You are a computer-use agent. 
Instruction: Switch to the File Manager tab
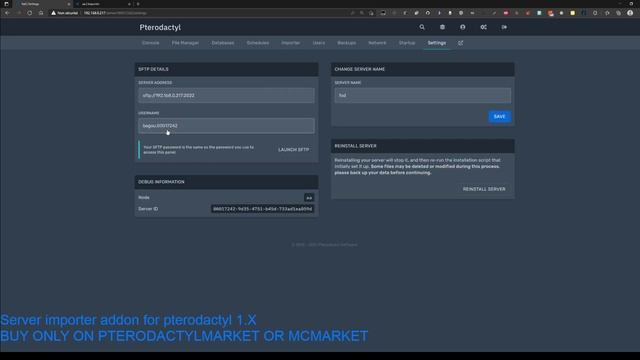(185, 43)
